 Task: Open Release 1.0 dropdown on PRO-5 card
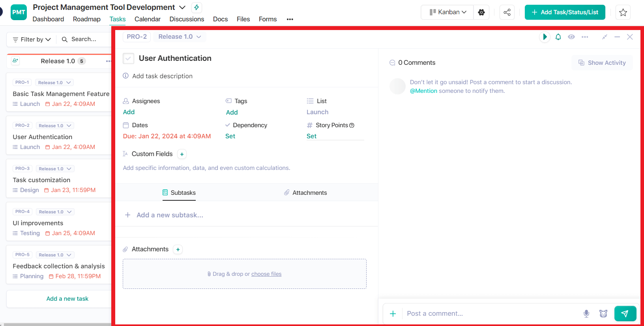click(x=55, y=255)
